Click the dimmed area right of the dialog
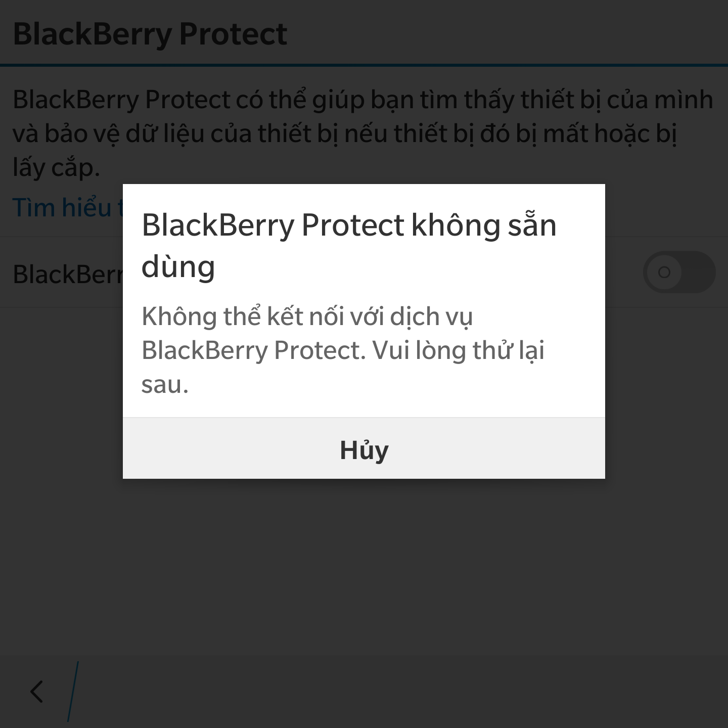The height and width of the screenshot is (728, 728). click(x=666, y=384)
